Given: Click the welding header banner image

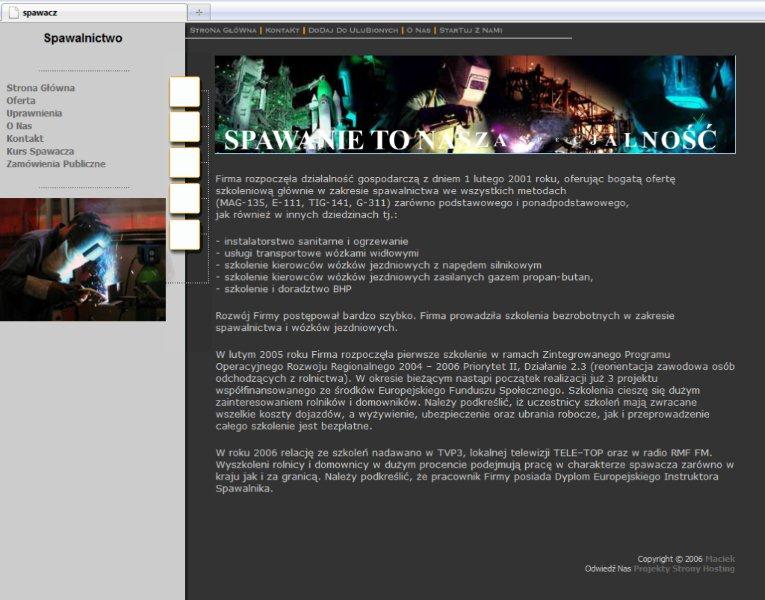Looking at the screenshot, I should (x=475, y=104).
